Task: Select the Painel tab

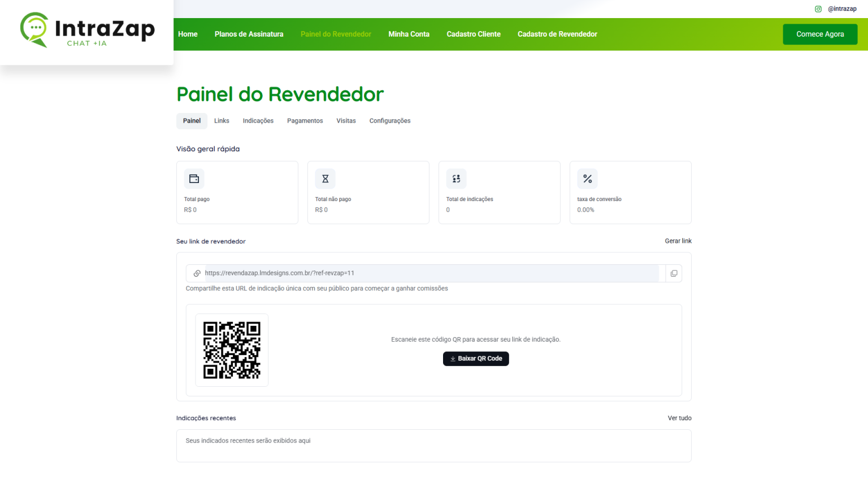Action: tap(192, 121)
